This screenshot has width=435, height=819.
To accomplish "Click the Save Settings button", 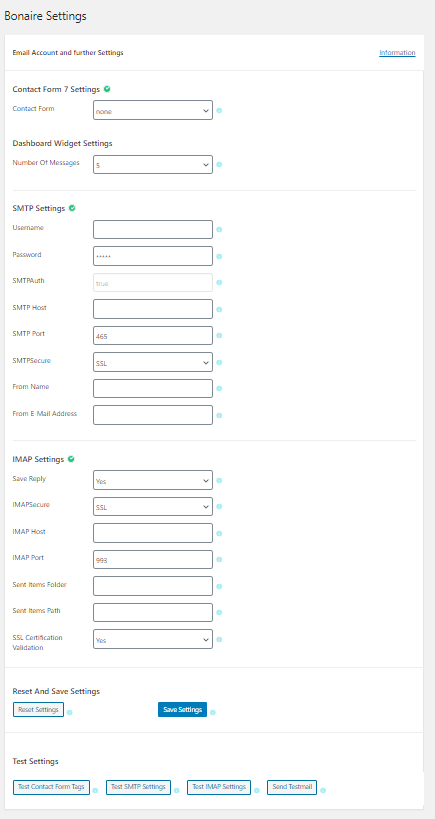I will coord(182,710).
